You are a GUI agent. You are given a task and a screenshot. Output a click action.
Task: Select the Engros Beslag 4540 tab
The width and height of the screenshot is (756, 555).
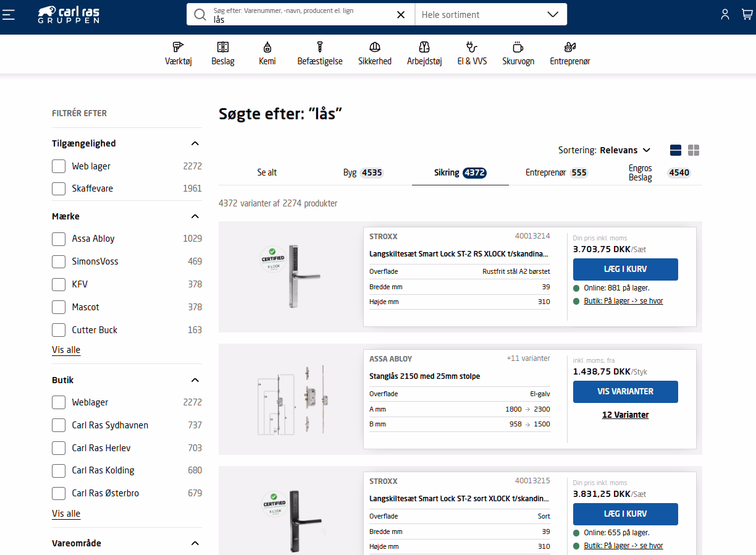(654, 173)
